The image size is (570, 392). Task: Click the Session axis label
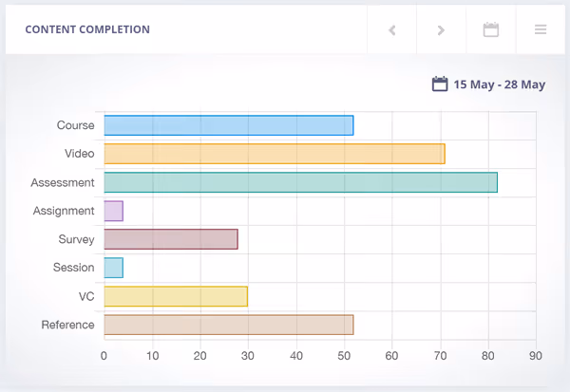74,268
